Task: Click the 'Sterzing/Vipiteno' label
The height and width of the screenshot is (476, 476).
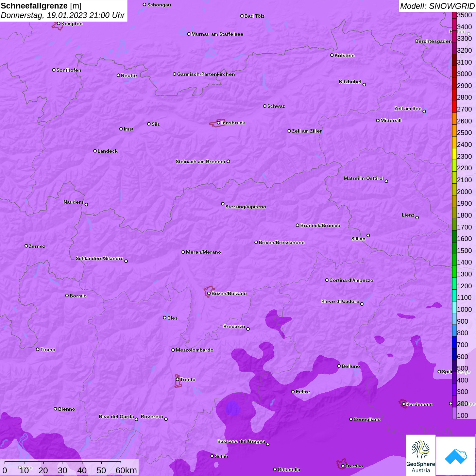Action: [x=246, y=207]
